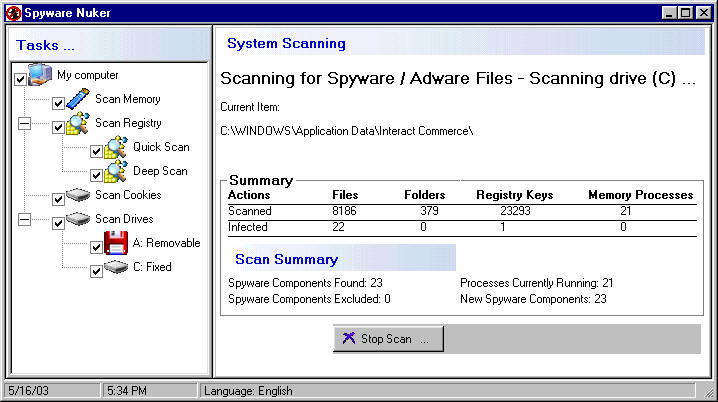Click the 5/16/03 date in status bar
Image resolution: width=718 pixels, height=402 pixels.
[x=28, y=391]
